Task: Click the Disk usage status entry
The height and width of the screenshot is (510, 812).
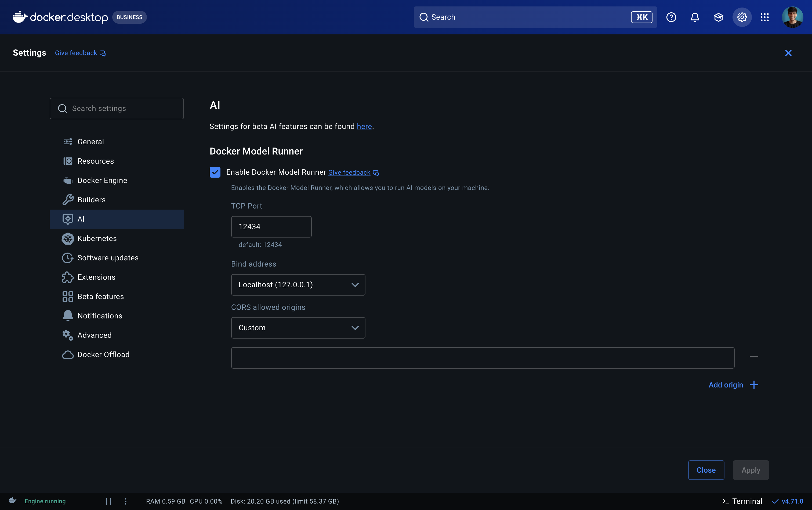Action: point(285,501)
